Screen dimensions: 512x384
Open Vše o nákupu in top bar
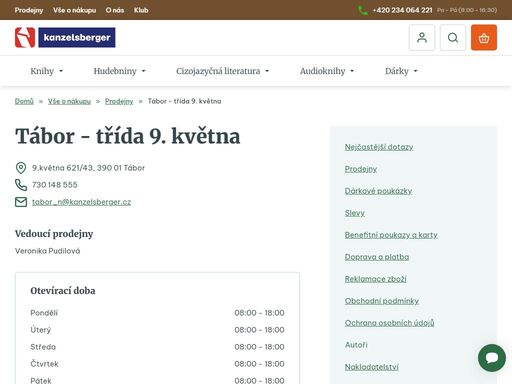pos(74,10)
